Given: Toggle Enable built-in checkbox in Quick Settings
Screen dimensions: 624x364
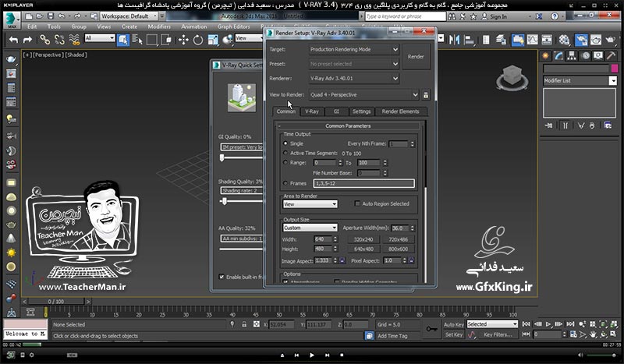Looking at the screenshot, I should pos(222,277).
